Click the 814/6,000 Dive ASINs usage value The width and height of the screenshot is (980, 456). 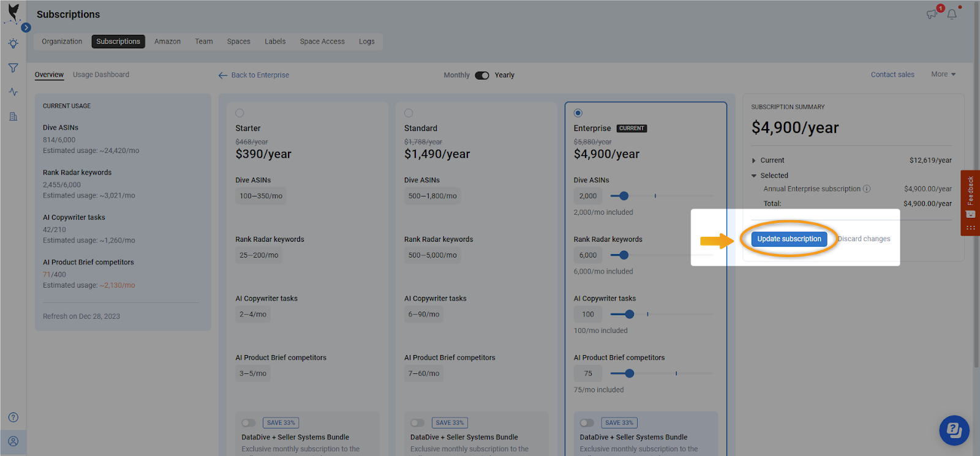[x=59, y=140]
